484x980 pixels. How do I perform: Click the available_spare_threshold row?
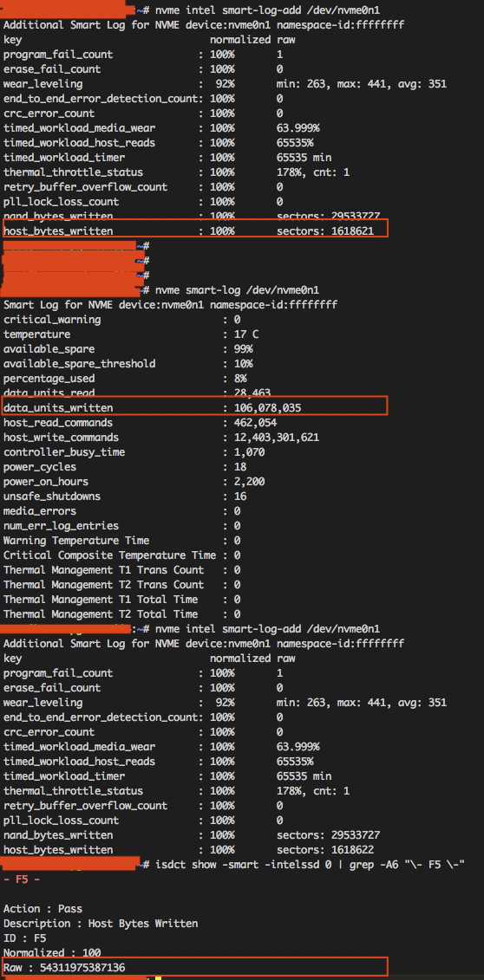coord(128,364)
